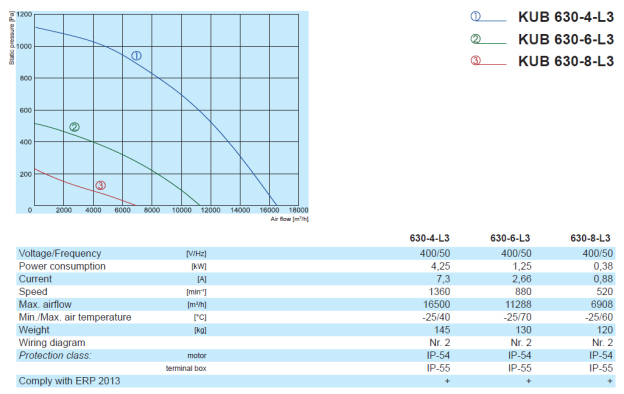
Task: Select the KUB 630-6-L3 legend label
Action: click(566, 39)
